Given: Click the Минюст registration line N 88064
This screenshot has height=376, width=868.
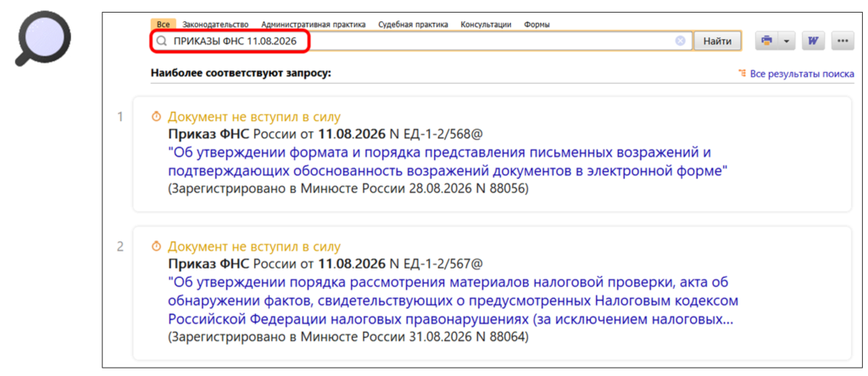Looking at the screenshot, I should 348,336.
